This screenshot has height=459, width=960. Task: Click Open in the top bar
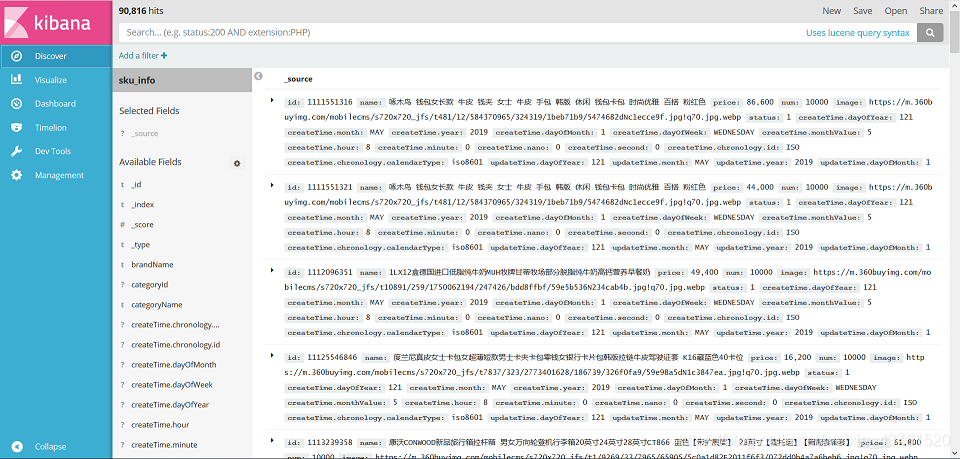pos(896,10)
